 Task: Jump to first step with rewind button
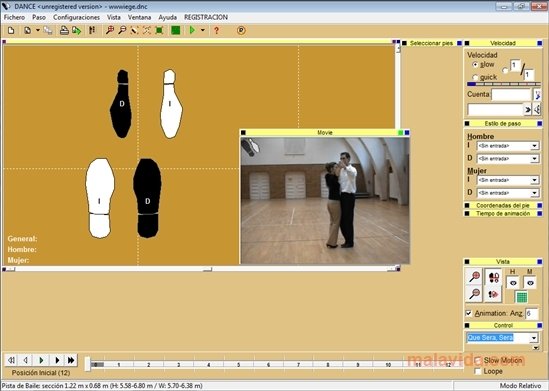[x=11, y=360]
